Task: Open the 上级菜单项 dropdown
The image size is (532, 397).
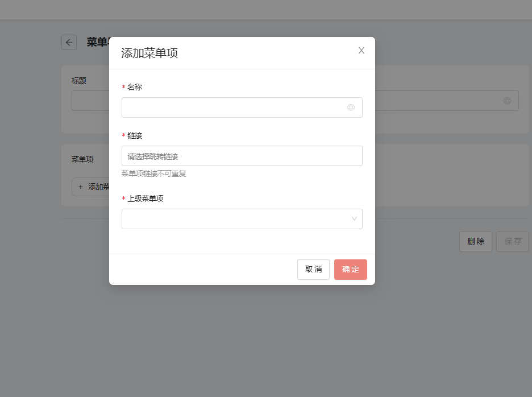Action: pos(242,219)
